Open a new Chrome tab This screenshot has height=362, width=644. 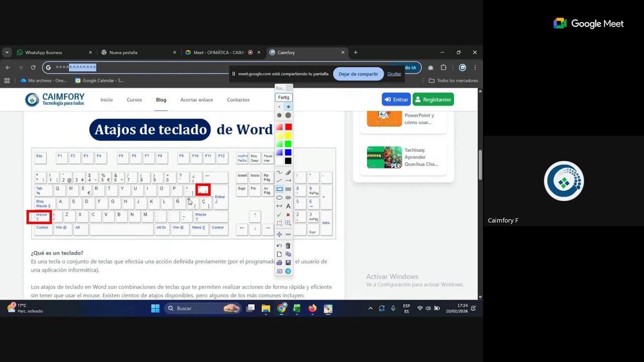[x=355, y=52]
